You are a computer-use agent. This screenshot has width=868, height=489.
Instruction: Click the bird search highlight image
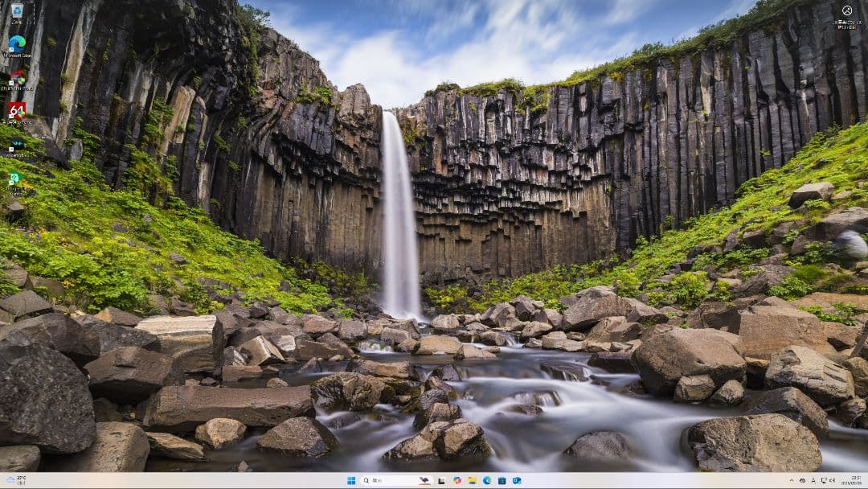pyautogui.click(x=424, y=480)
